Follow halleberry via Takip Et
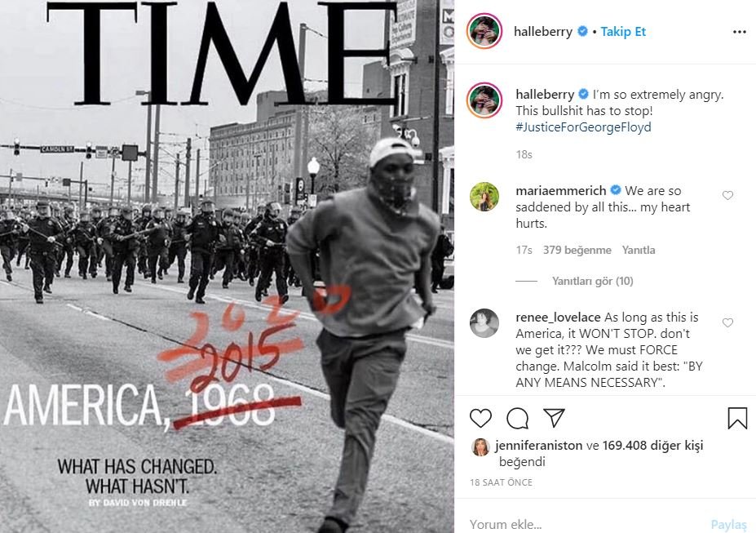Viewport: 756px width, 533px height. pyautogui.click(x=623, y=32)
